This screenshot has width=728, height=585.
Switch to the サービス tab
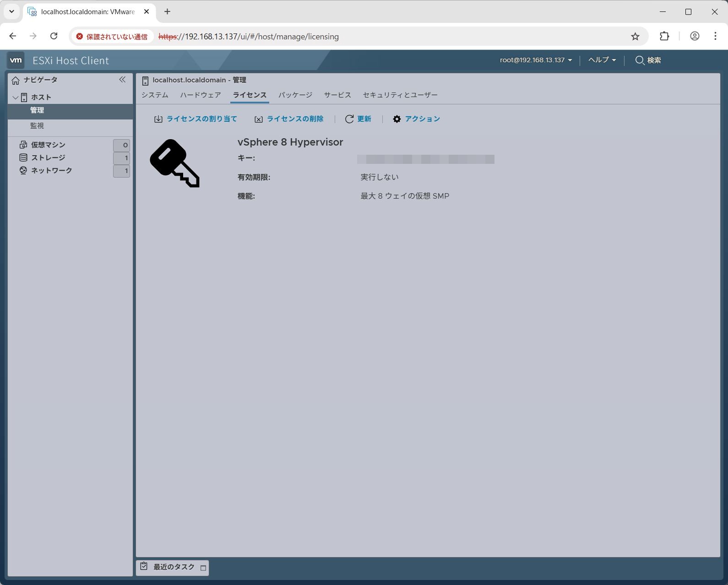(x=337, y=95)
